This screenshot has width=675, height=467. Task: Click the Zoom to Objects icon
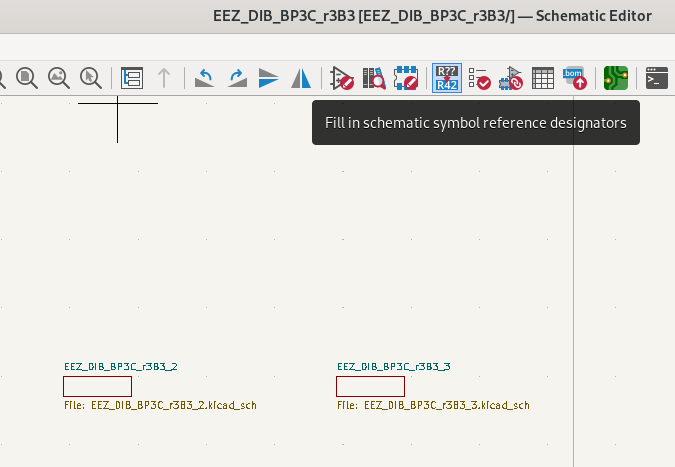[x=58, y=78]
